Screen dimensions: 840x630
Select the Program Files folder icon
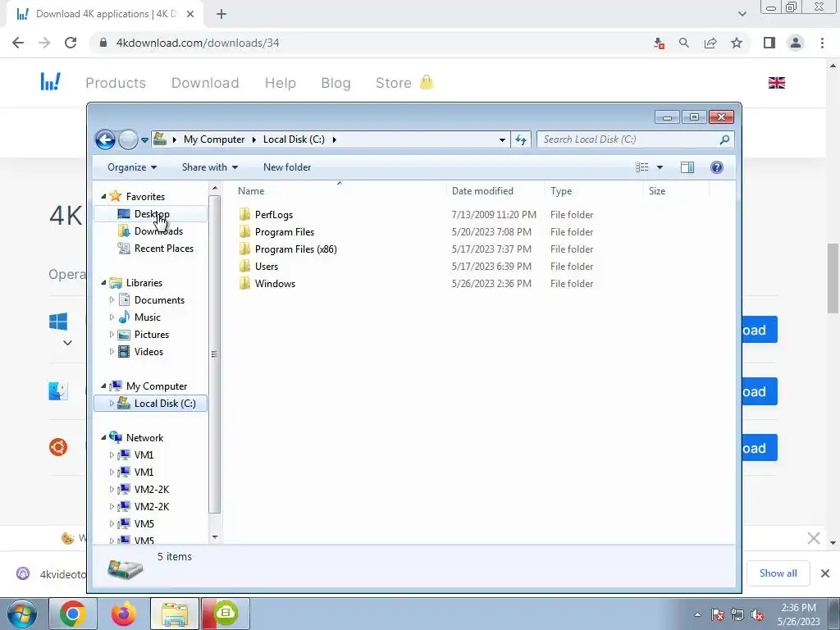pos(244,232)
